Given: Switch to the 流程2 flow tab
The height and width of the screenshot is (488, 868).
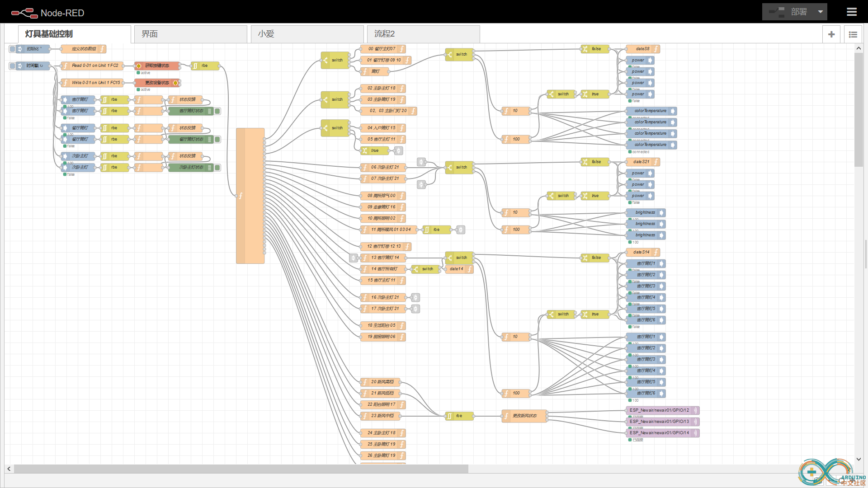Looking at the screenshot, I should [x=424, y=34].
